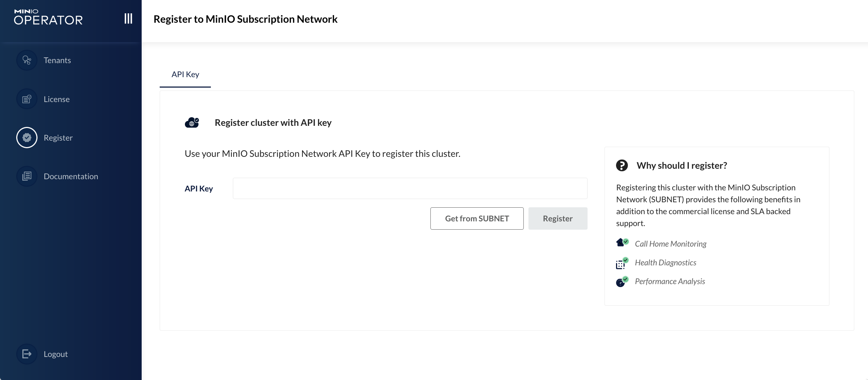Click the Performance Analysis gauge icon
The height and width of the screenshot is (380, 868).
coord(622,282)
